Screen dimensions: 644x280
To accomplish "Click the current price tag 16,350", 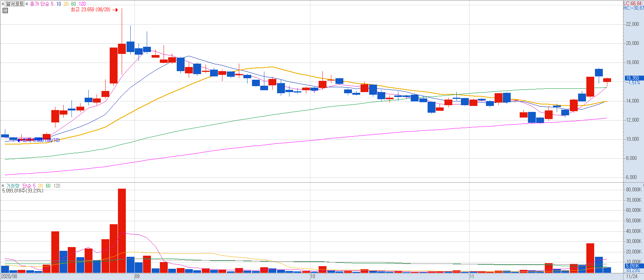I will (634, 78).
